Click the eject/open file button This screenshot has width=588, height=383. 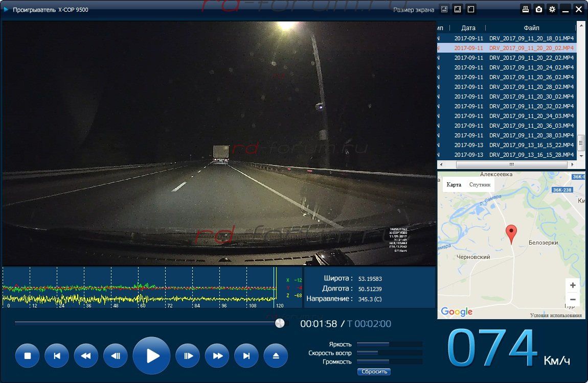(276, 356)
